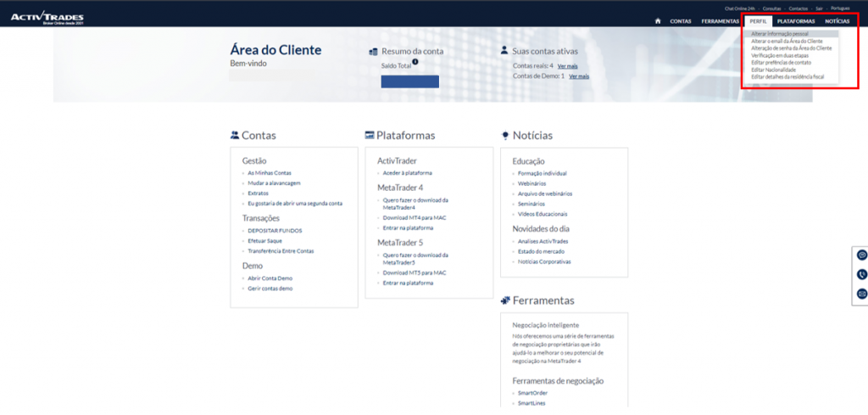Click Quero fazer o download da MetaTrader4

415,204
